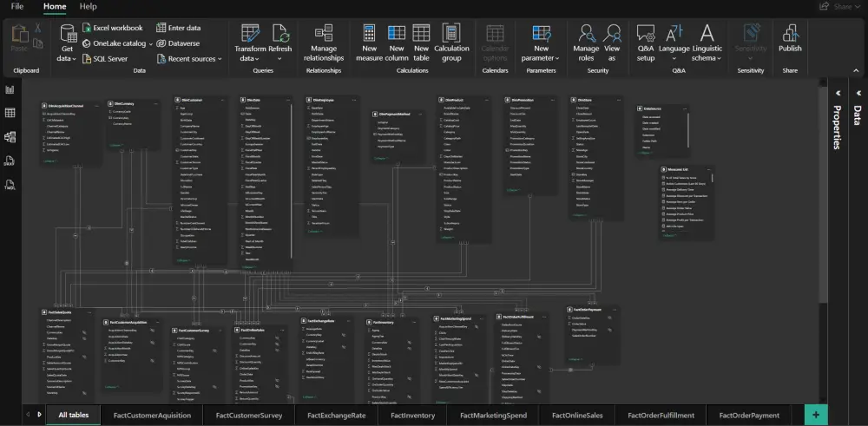Click the Transform data icon

coord(250,33)
